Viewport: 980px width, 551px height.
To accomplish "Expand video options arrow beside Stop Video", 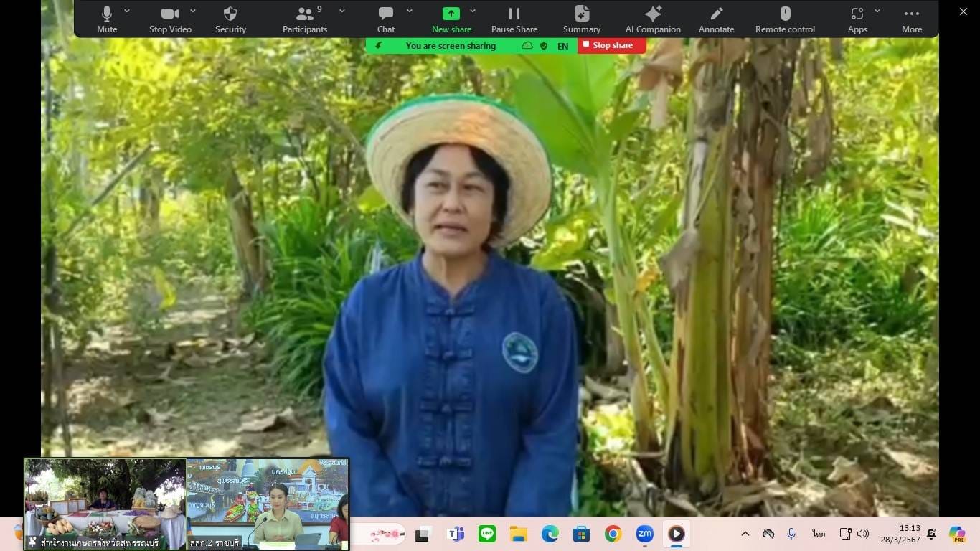I will tap(193, 11).
